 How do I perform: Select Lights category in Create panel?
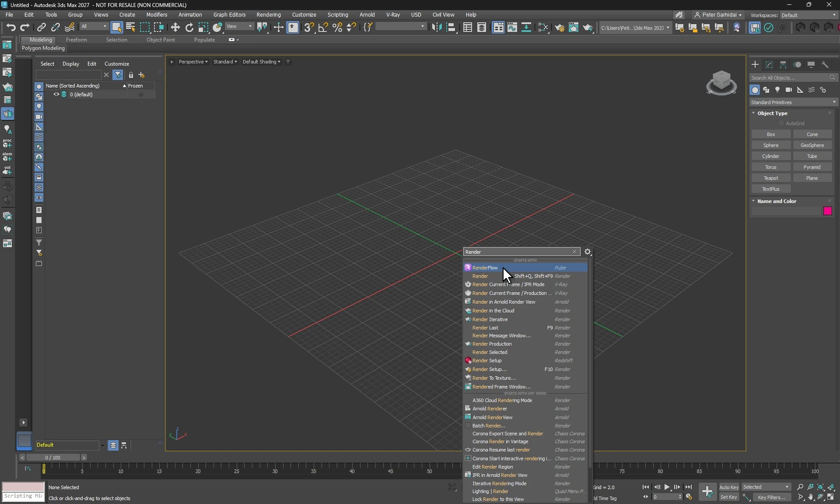(x=777, y=90)
